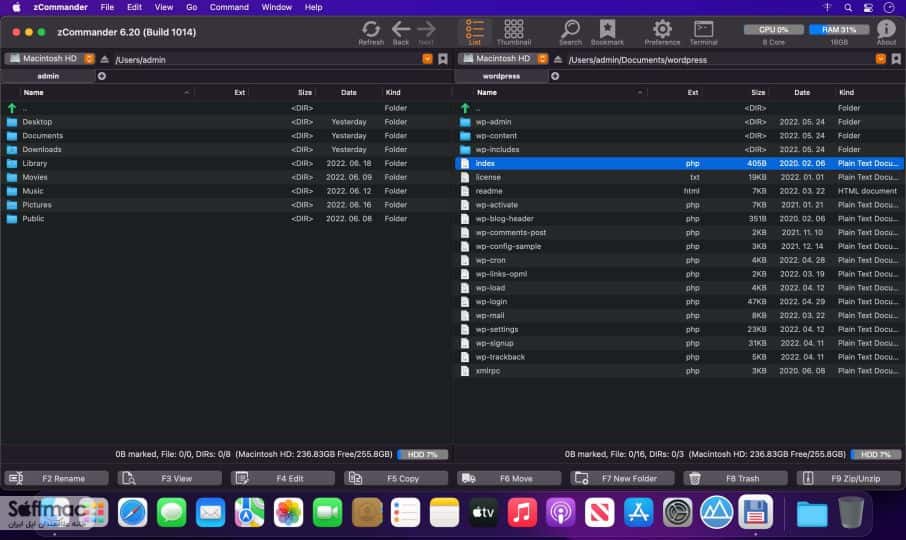
Task: Select the wordpress tab
Action: pyautogui.click(x=501, y=76)
